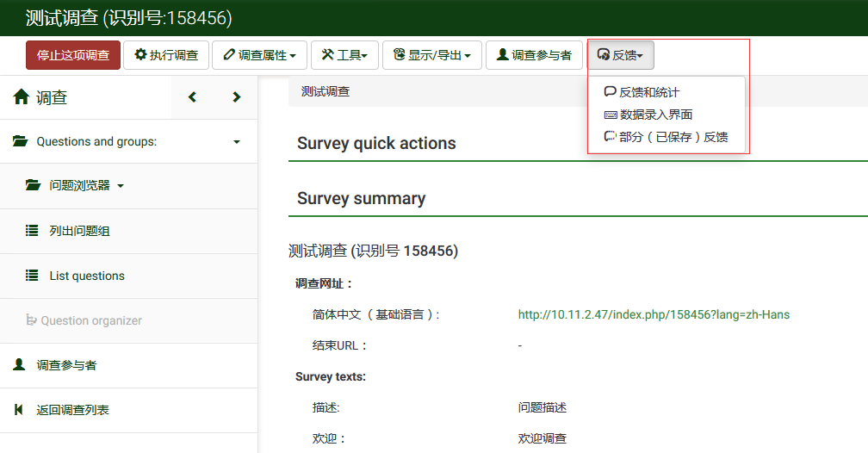Click the back-arrow icon beside 返回调查列表
Image resolution: width=868 pixels, height=453 pixels.
19,410
